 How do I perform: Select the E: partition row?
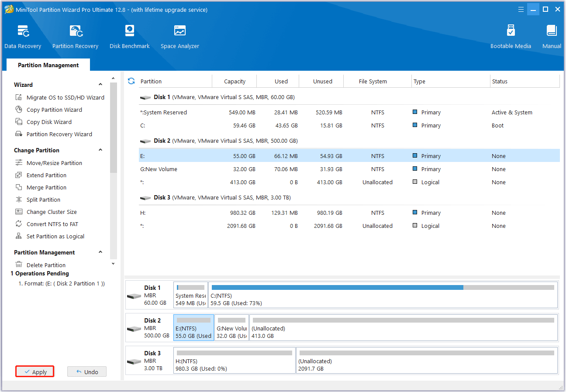point(349,156)
